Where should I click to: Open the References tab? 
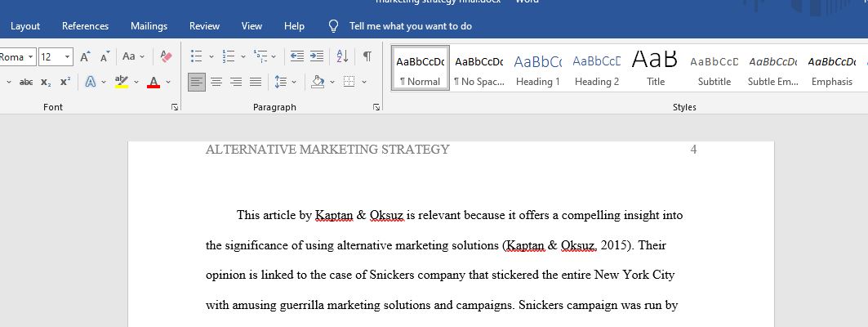(85, 26)
